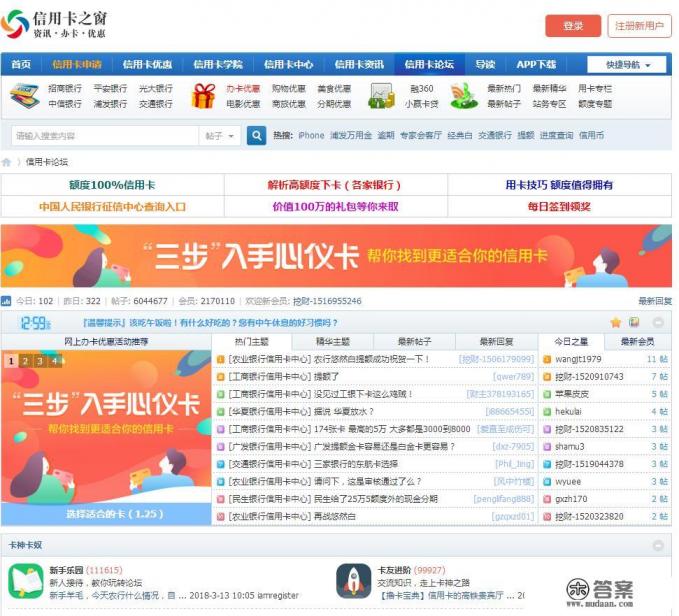
Task: Open the 每日签到领奖 link
Action: pos(559,207)
